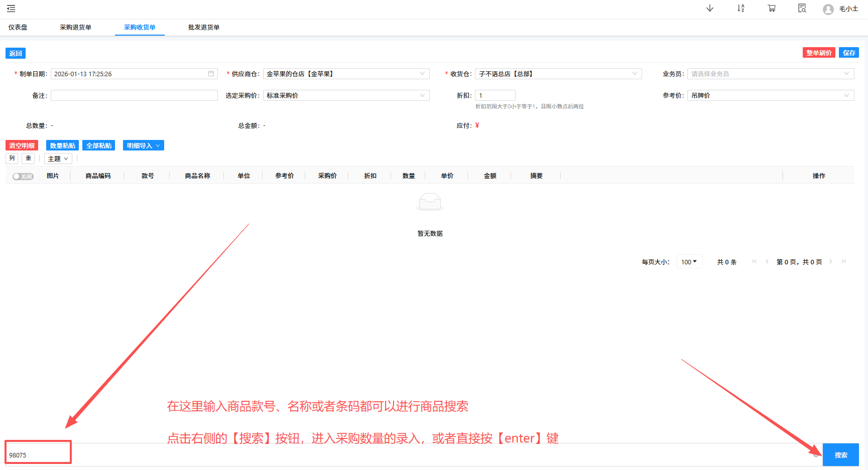Click the hamburger menu icon top left
The width and height of the screenshot is (868, 470).
(x=11, y=9)
